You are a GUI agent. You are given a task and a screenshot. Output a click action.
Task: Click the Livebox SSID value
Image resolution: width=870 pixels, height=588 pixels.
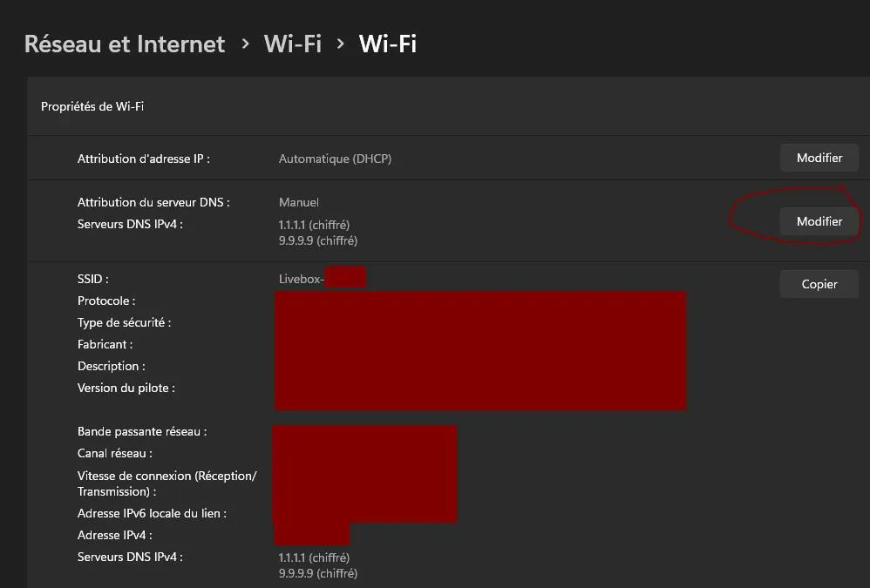click(x=322, y=278)
